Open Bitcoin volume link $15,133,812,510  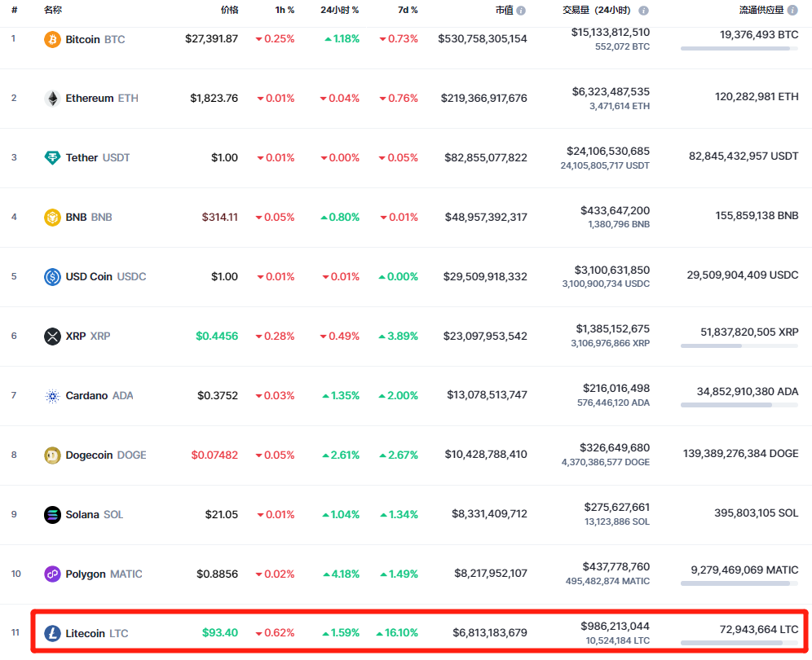(x=610, y=33)
